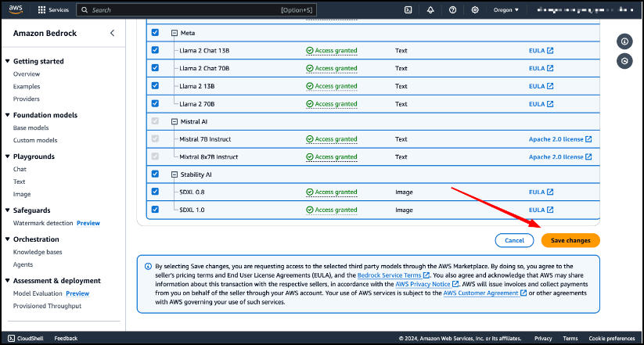Open the AWS Customer Agreement link

[x=485, y=293]
